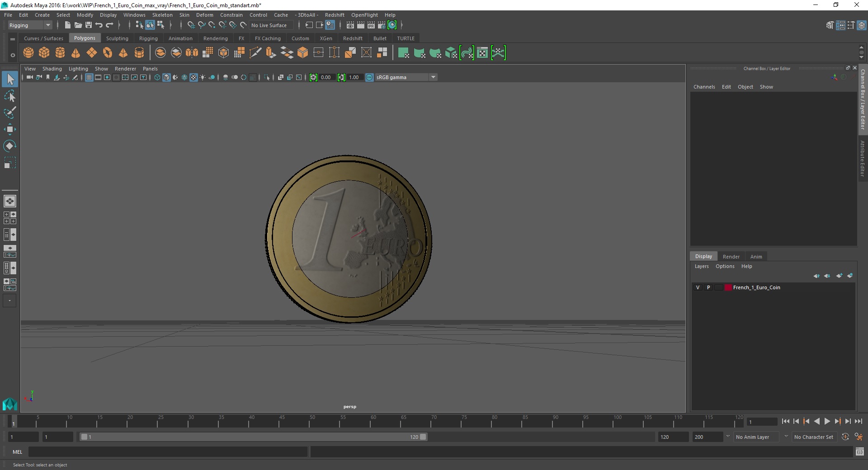Open shelf settings gear icon
The image size is (868, 470).
tap(13, 55)
